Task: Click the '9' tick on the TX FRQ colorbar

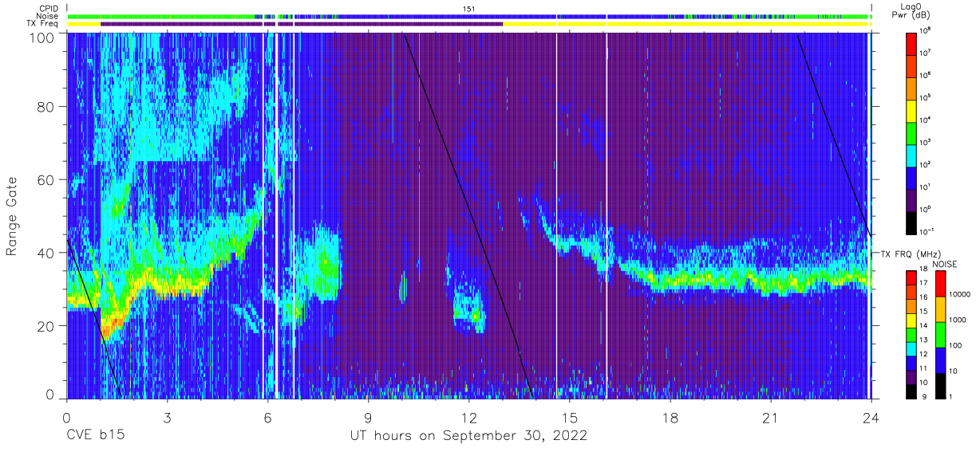Action: click(x=923, y=397)
